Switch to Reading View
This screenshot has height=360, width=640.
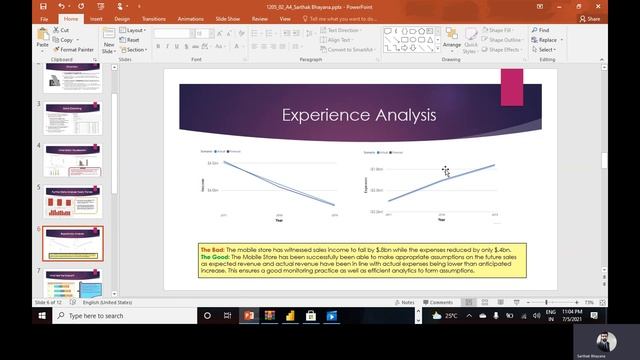500,302
